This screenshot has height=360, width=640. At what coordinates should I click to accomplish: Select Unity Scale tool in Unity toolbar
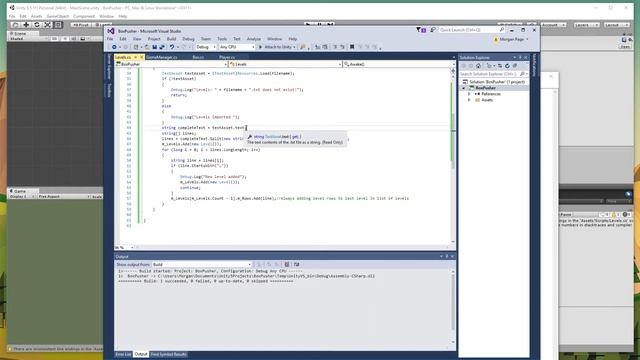[47, 25]
